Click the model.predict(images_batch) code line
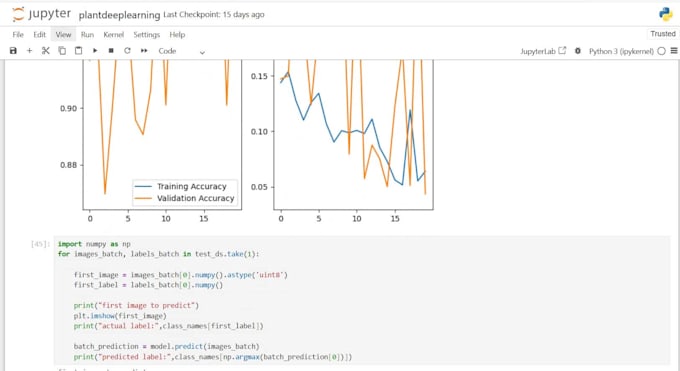Screen dimensions: 680x371 click(167, 346)
